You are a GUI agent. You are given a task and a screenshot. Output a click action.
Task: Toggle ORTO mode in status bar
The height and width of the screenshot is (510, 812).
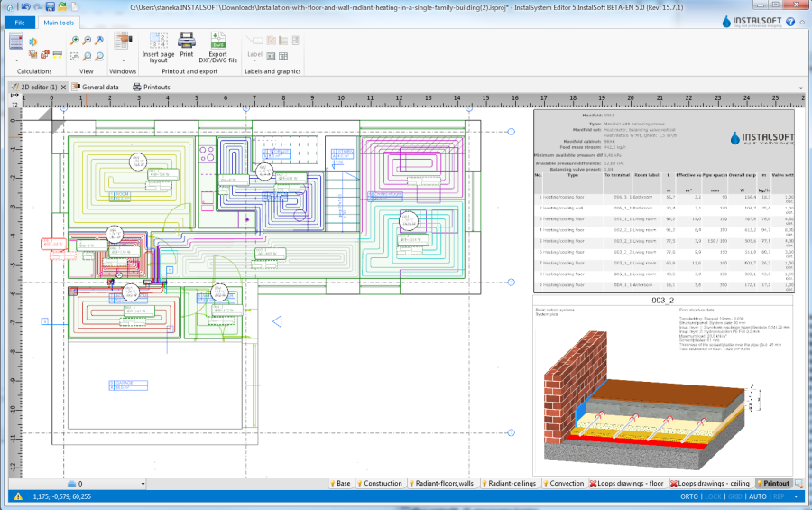688,496
